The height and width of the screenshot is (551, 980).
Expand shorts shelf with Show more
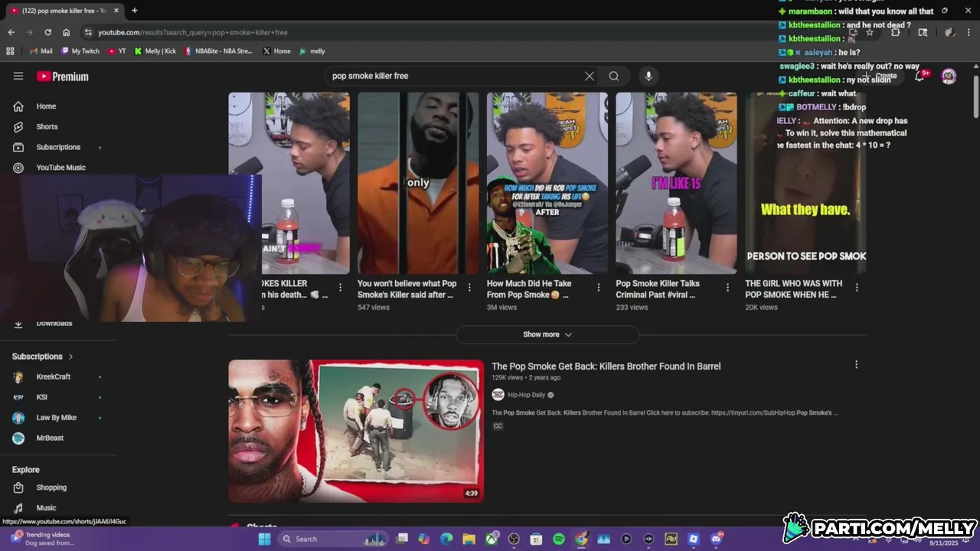pos(547,334)
